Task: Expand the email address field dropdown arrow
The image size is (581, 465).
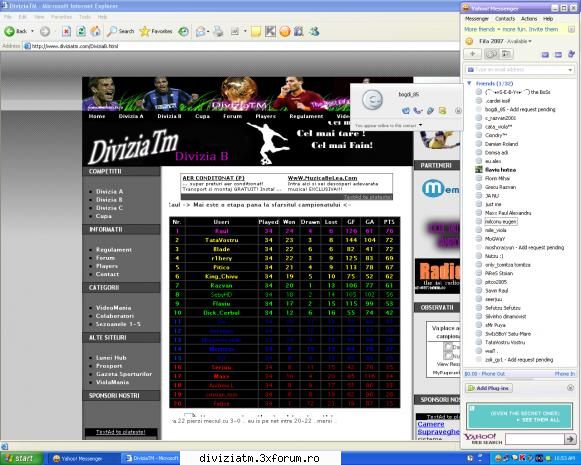Action: pyautogui.click(x=570, y=70)
